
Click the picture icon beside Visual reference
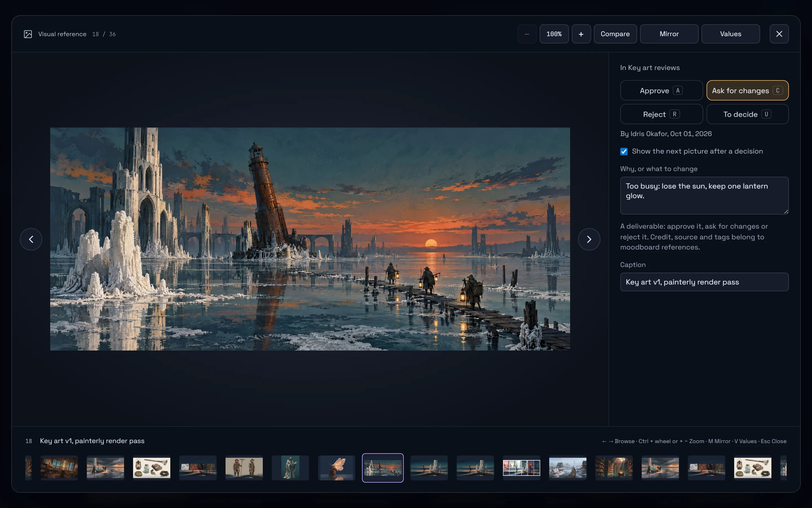(28, 34)
